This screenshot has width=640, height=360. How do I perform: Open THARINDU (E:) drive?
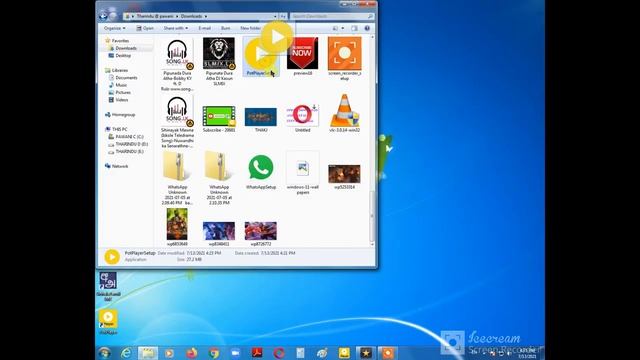[129, 151]
